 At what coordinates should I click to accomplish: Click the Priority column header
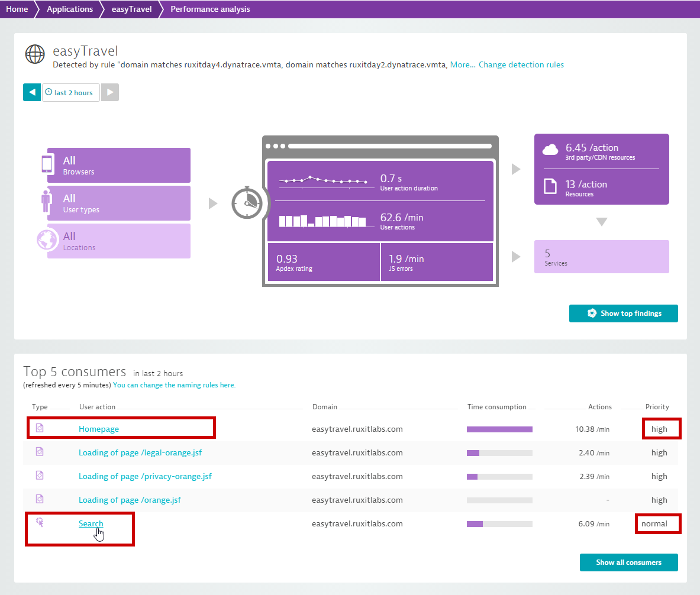point(657,407)
